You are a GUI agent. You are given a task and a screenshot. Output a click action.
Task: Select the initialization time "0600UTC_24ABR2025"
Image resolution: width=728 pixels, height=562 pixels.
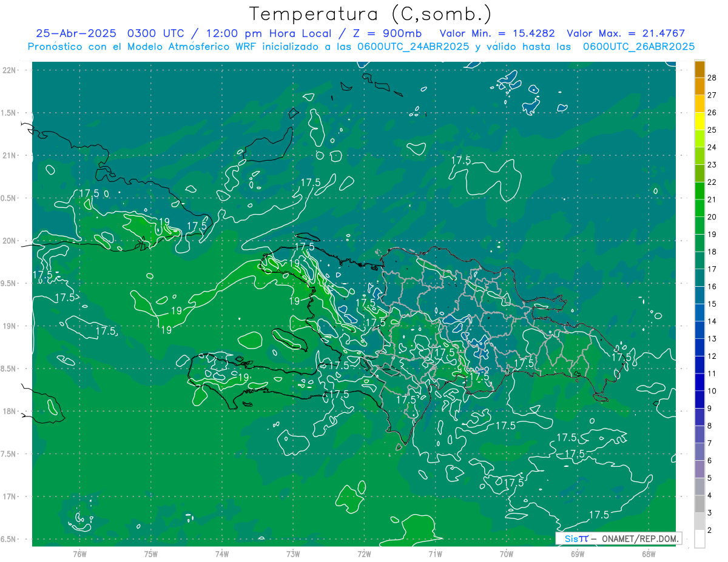pyautogui.click(x=411, y=47)
